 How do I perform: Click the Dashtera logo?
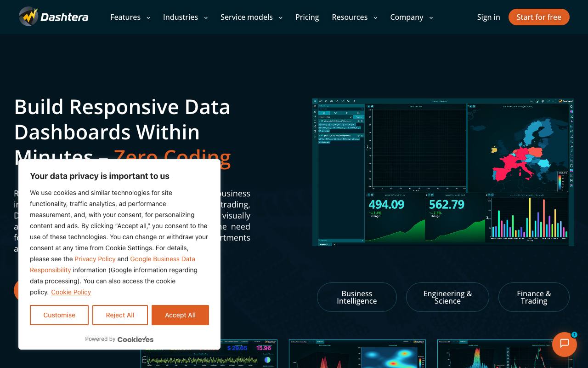(54, 17)
